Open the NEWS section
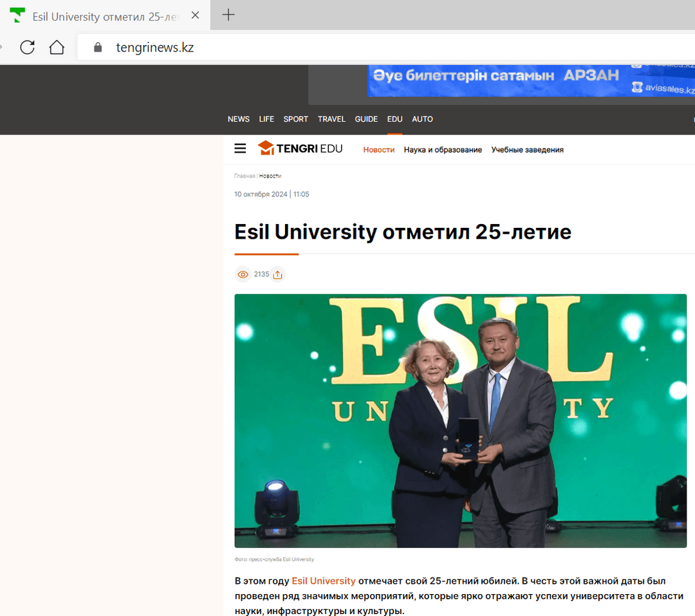 (x=239, y=119)
